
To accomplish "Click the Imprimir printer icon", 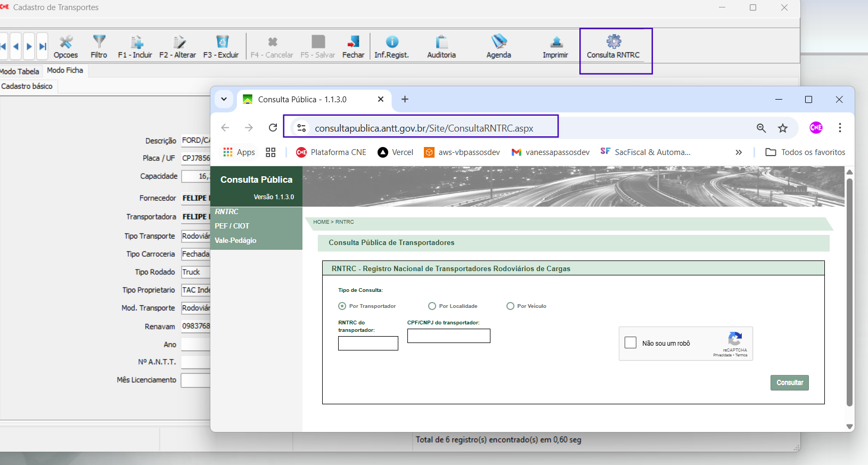I will 555,42.
